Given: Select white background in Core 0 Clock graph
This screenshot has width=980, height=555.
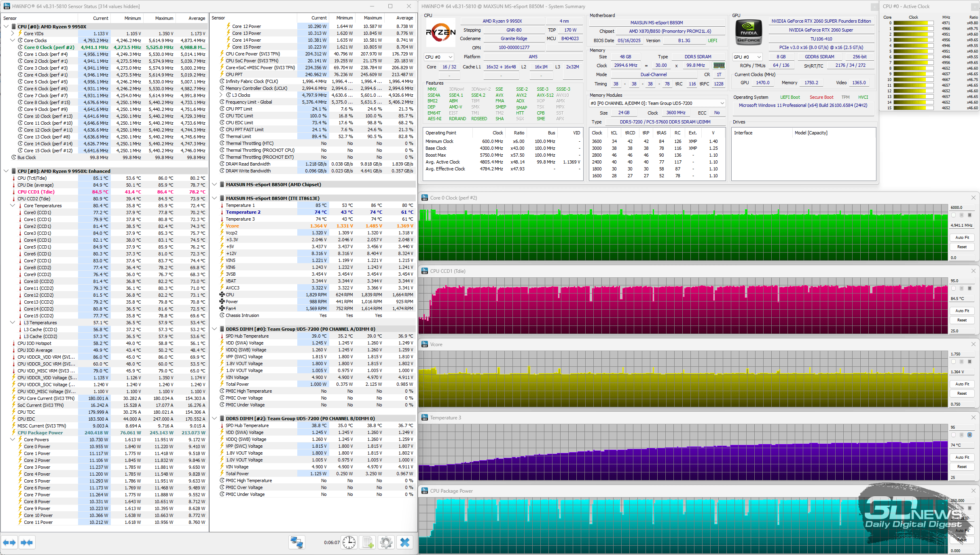Looking at the screenshot, I should coord(954,215).
